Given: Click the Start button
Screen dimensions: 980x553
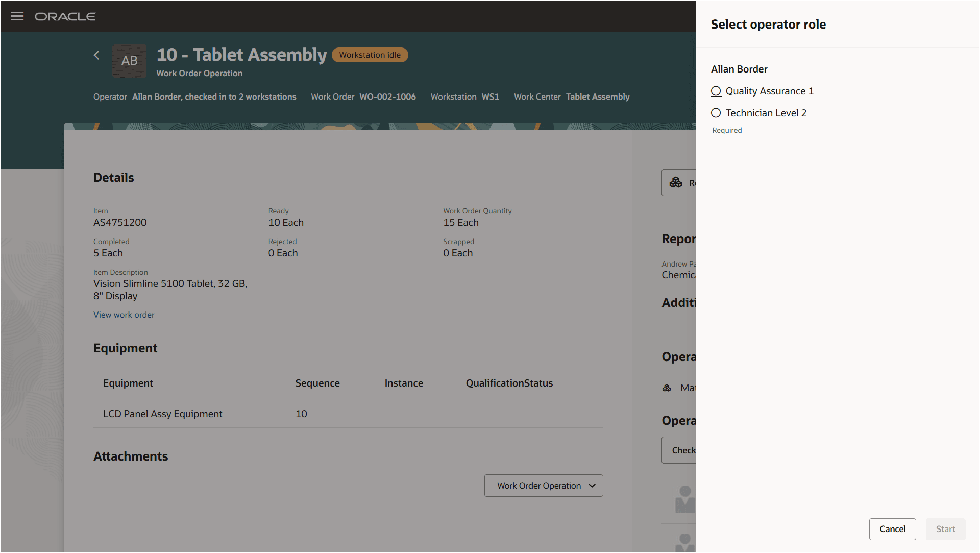Looking at the screenshot, I should (945, 530).
